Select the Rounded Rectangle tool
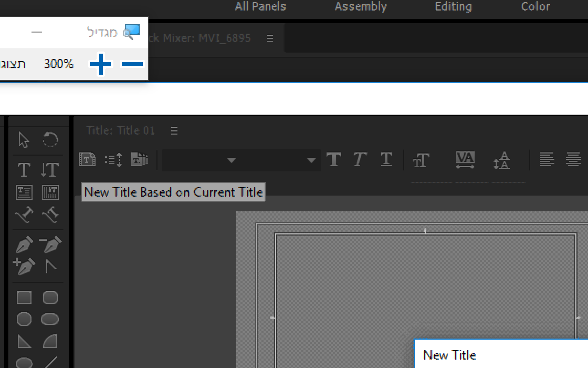This screenshot has width=588, height=368. (50, 319)
